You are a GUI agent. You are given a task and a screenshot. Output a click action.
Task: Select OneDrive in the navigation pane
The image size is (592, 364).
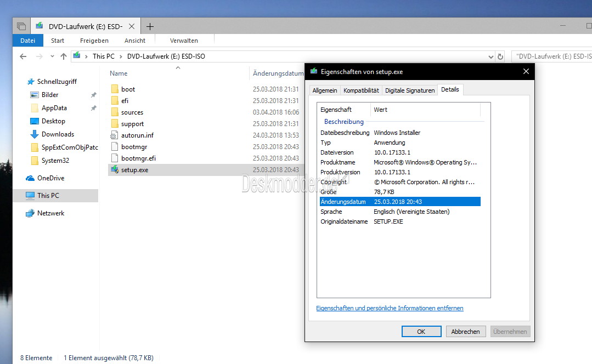pyautogui.click(x=50, y=178)
